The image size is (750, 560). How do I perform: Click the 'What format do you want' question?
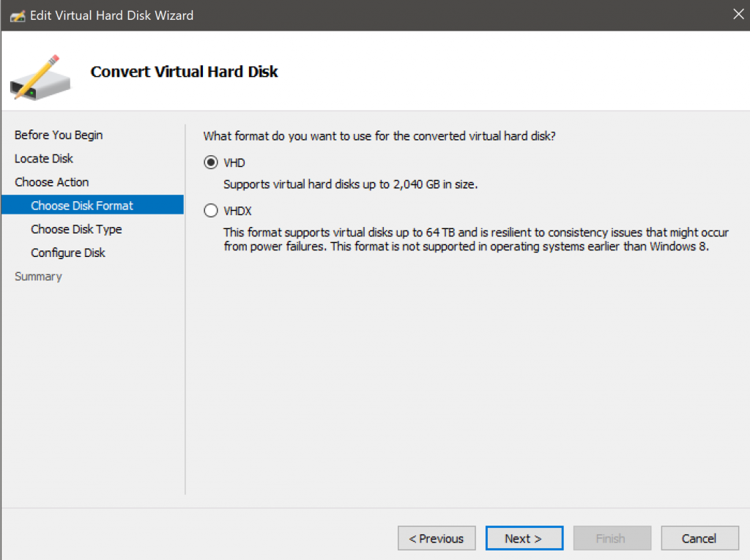click(x=379, y=136)
